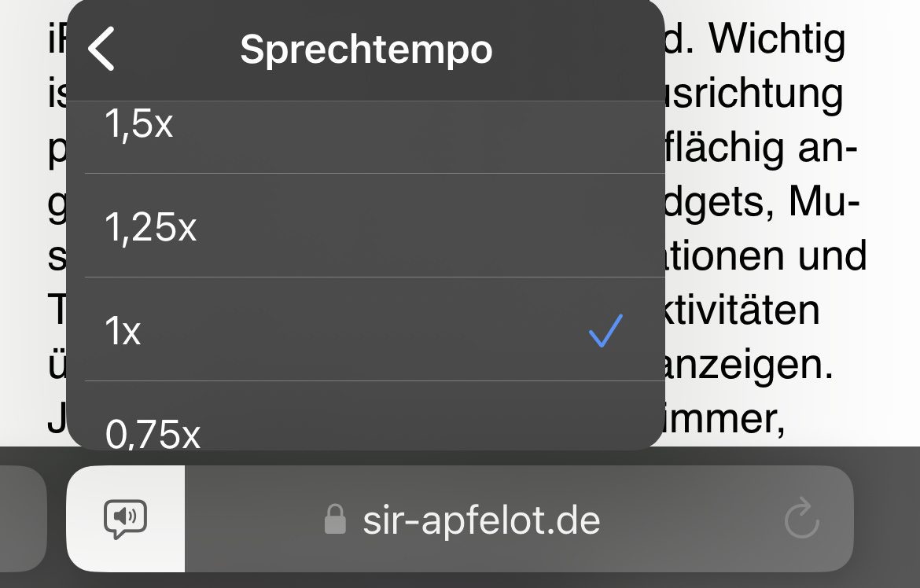Image resolution: width=920 pixels, height=588 pixels.
Task: Set speaking speed to 0,75x
Action: [153, 432]
